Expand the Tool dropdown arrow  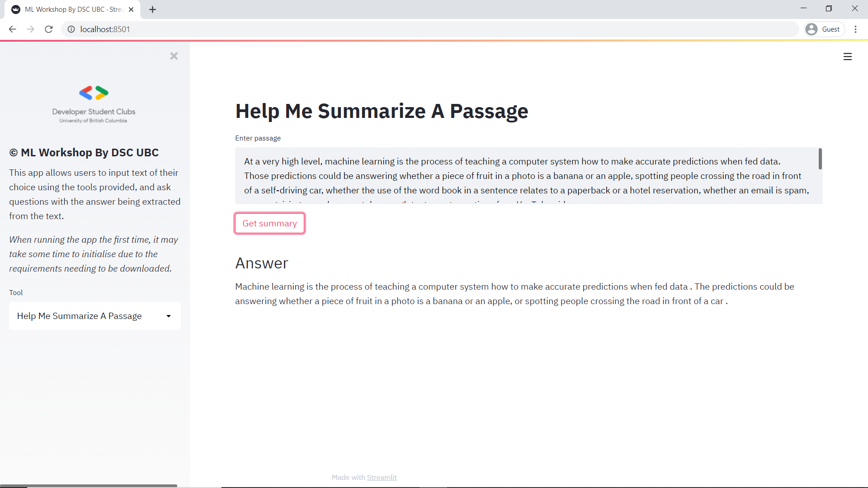point(169,316)
